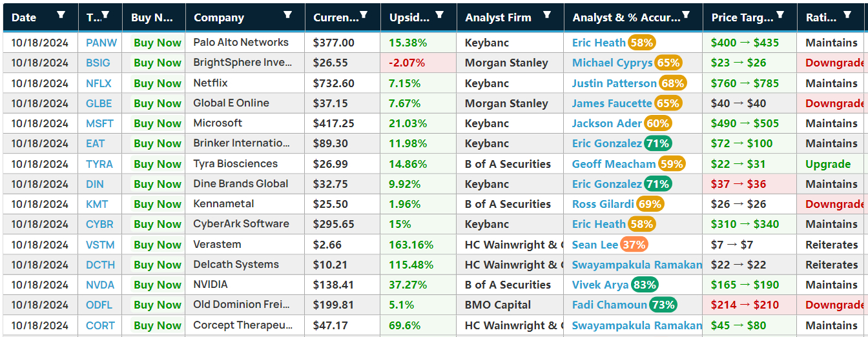868x337 pixels.
Task: Open the NVDA ticker link
Action: (100, 285)
